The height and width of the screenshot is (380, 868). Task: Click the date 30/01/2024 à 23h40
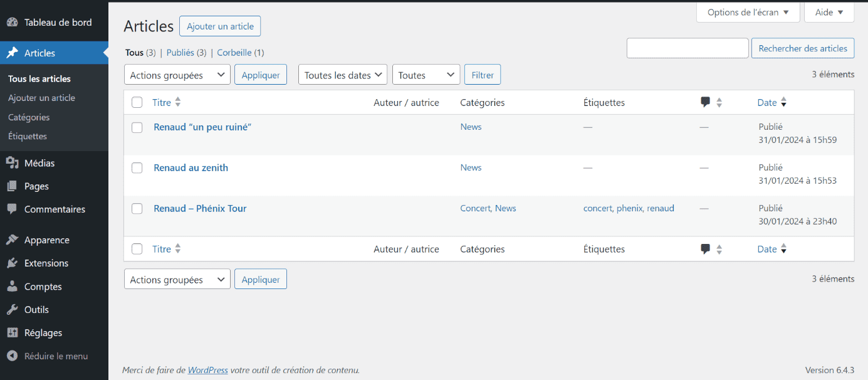(x=798, y=221)
